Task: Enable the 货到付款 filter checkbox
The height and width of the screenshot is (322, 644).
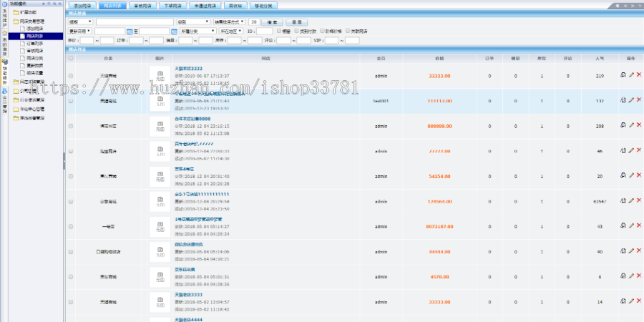Action: 298,30
